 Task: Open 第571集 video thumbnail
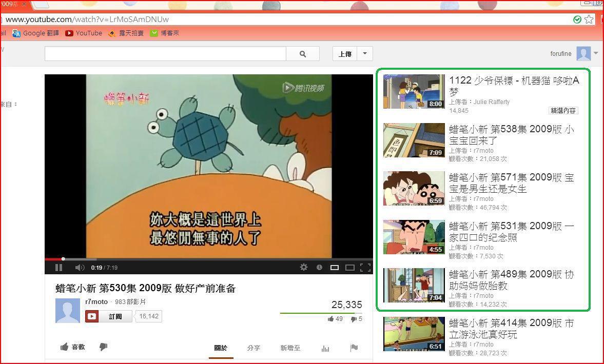click(x=414, y=189)
